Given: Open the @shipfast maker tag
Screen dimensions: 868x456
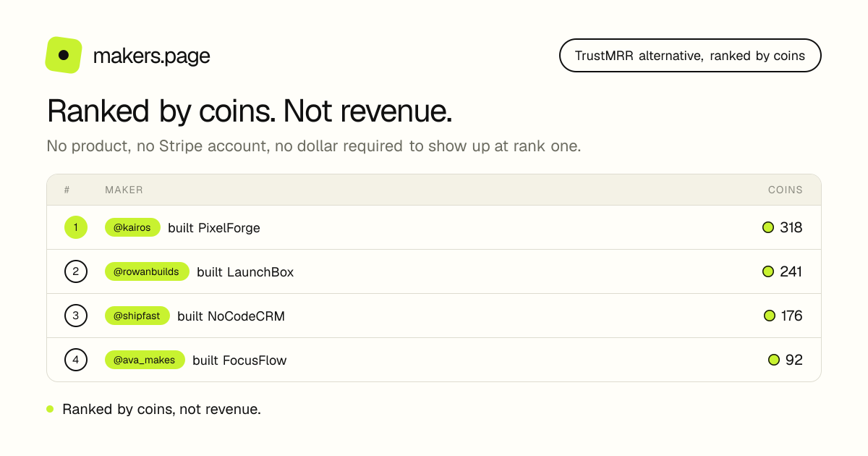Looking at the screenshot, I should [137, 316].
